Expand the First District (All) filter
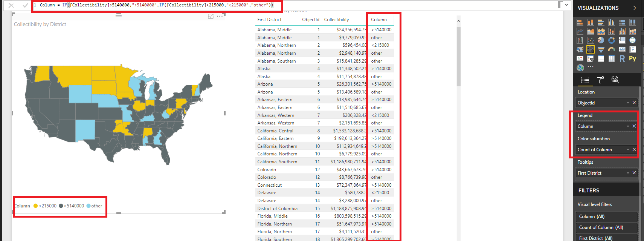The height and width of the screenshot is (241, 644). pyautogui.click(x=606, y=238)
